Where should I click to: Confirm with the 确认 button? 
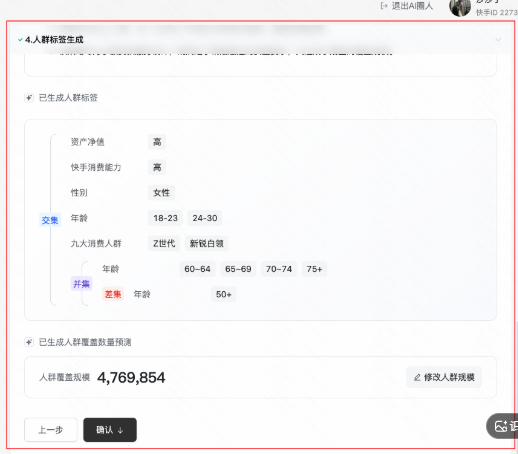pyautogui.click(x=110, y=430)
